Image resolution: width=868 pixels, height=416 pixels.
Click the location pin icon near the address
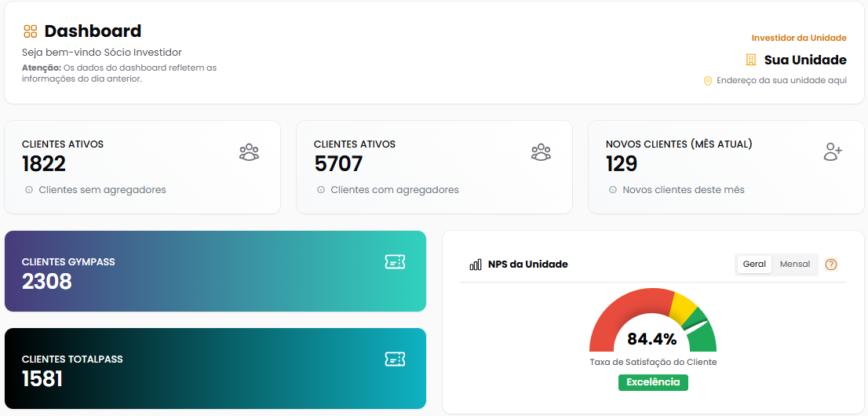[x=707, y=81]
